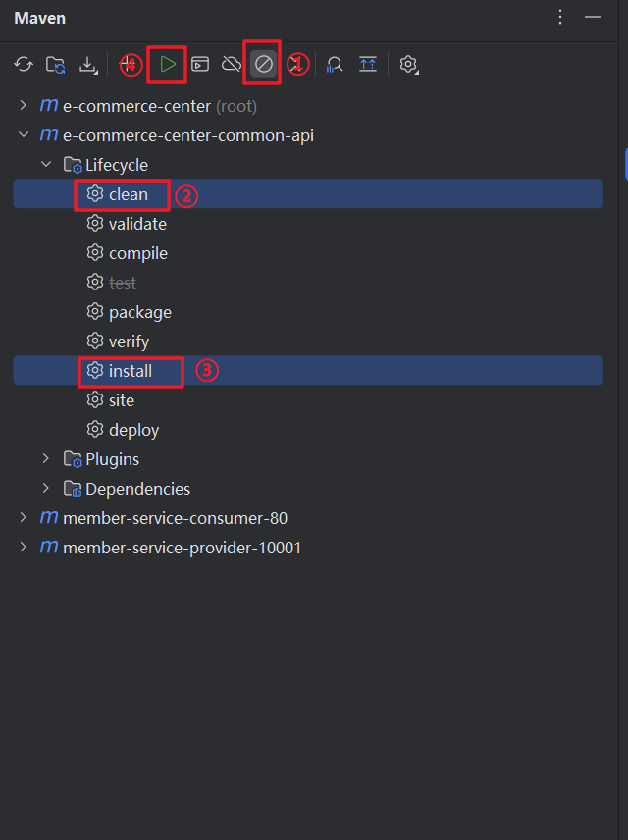
Task: Click the Download Sources and Documentation icon
Action: coord(88,65)
